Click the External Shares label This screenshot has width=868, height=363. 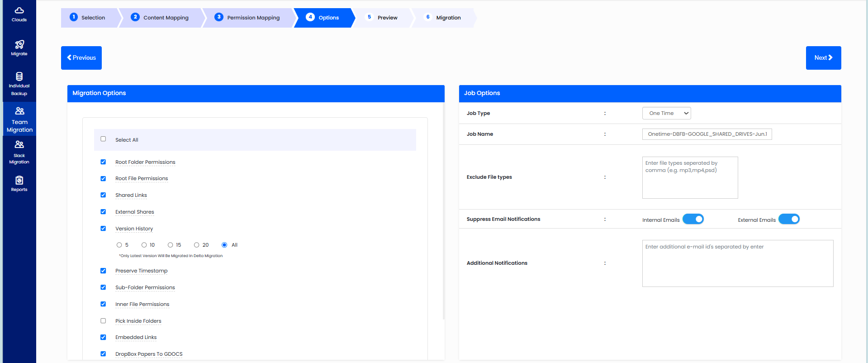(134, 212)
